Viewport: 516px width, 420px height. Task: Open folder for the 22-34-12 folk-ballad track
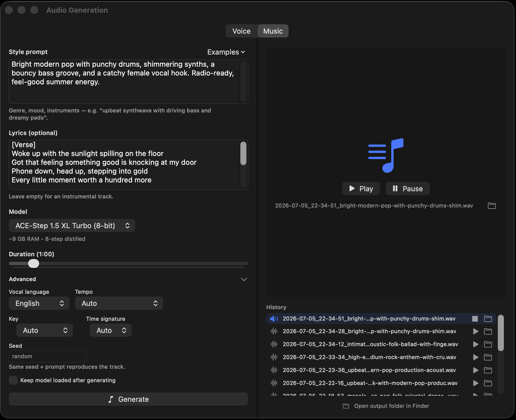488,344
